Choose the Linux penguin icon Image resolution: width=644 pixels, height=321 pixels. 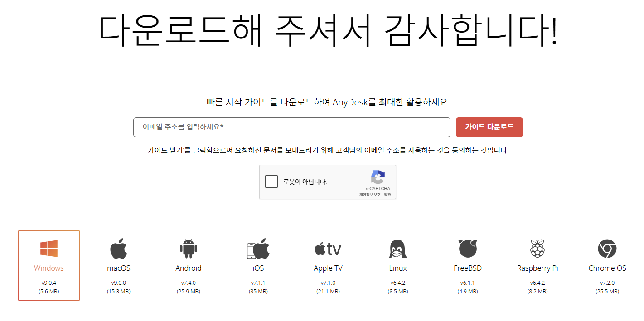pos(398,249)
